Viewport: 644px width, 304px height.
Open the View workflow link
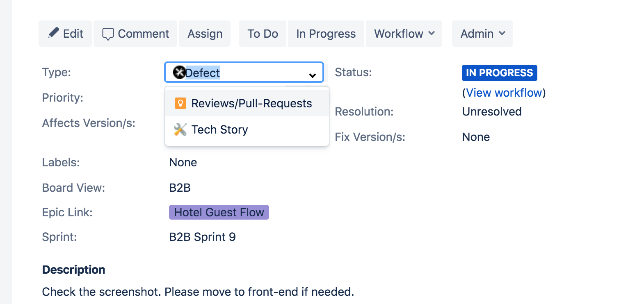pyautogui.click(x=504, y=93)
